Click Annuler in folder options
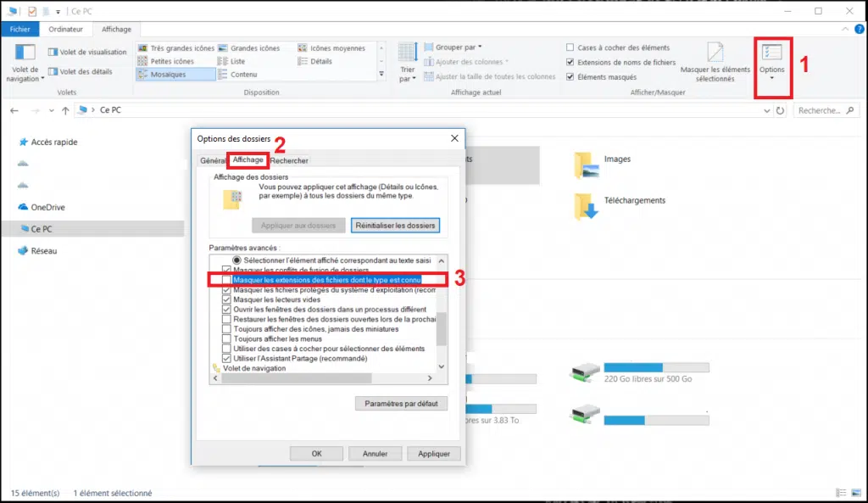This screenshot has height=503, width=868. pyautogui.click(x=375, y=454)
